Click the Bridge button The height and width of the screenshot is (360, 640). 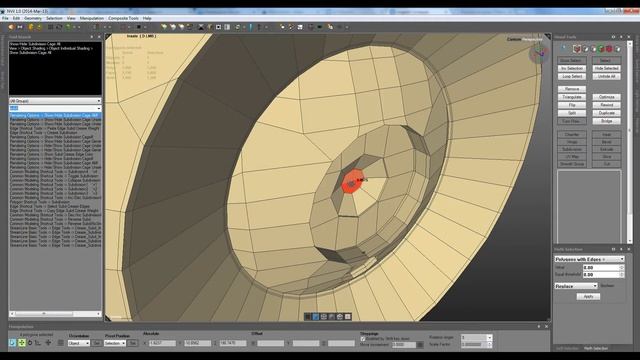[x=607, y=121]
